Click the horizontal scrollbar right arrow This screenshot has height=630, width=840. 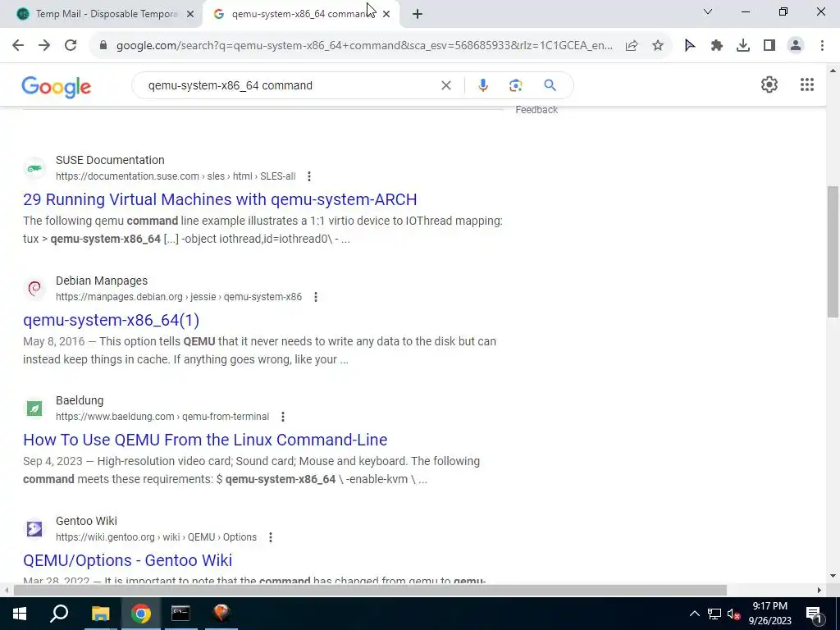pos(819,590)
